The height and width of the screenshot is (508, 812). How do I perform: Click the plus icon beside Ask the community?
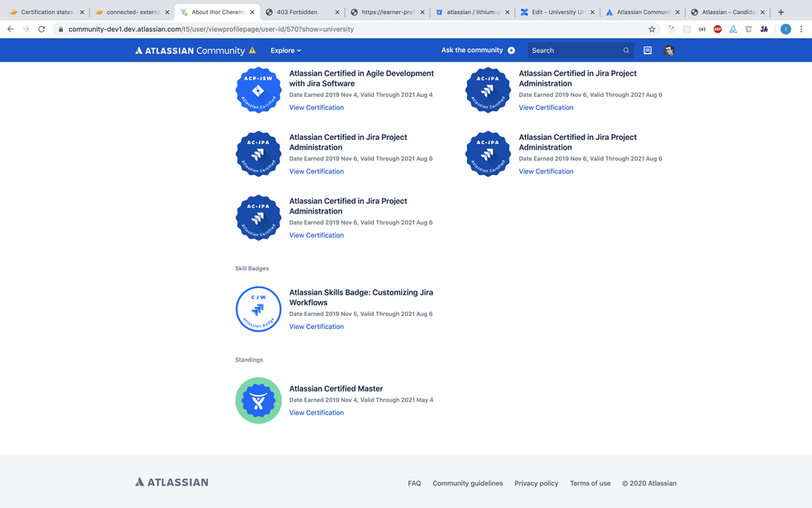coord(511,50)
